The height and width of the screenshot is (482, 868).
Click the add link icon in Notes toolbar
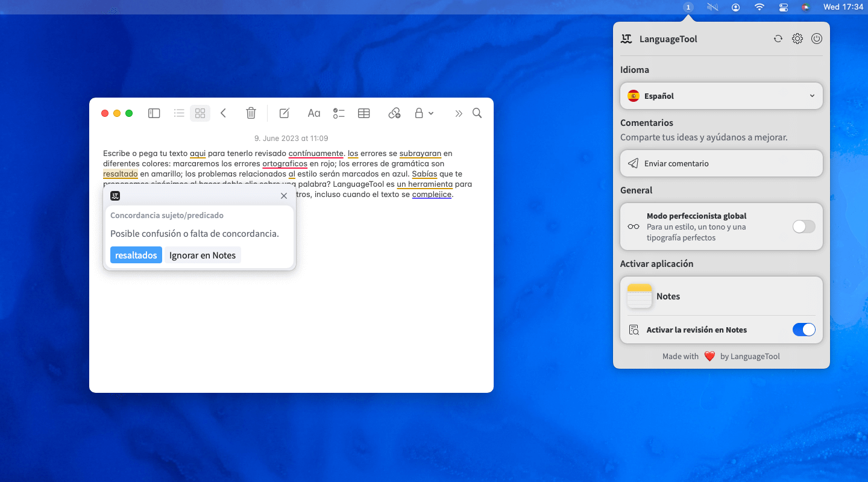[x=395, y=113]
